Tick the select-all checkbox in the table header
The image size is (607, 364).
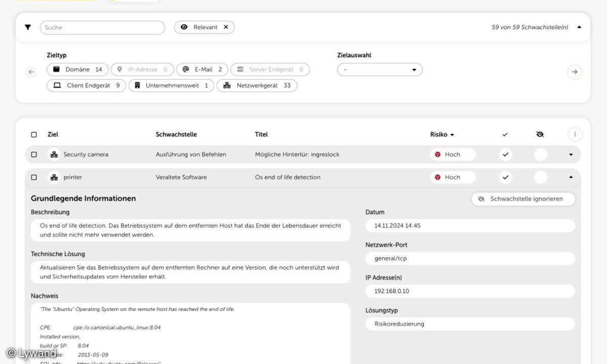34,134
